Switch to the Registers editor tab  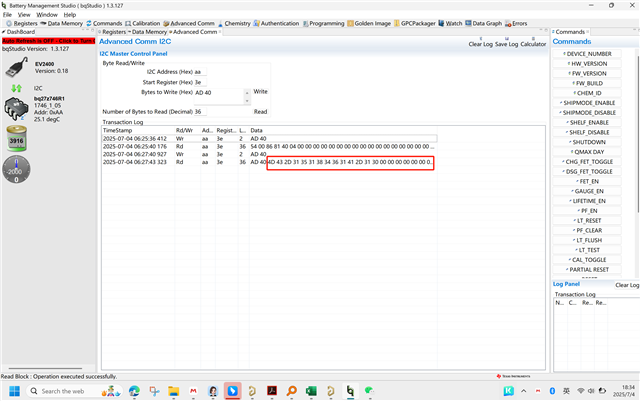pyautogui.click(x=112, y=32)
